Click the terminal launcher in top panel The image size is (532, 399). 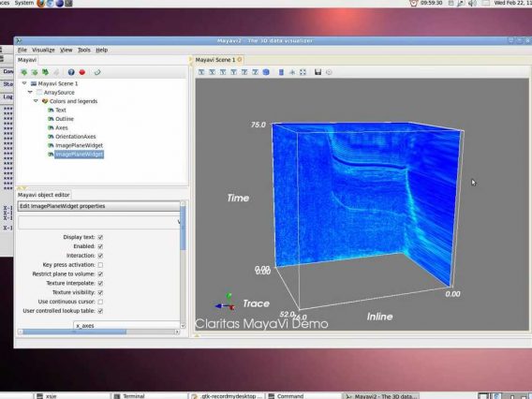pyautogui.click(x=68, y=3)
